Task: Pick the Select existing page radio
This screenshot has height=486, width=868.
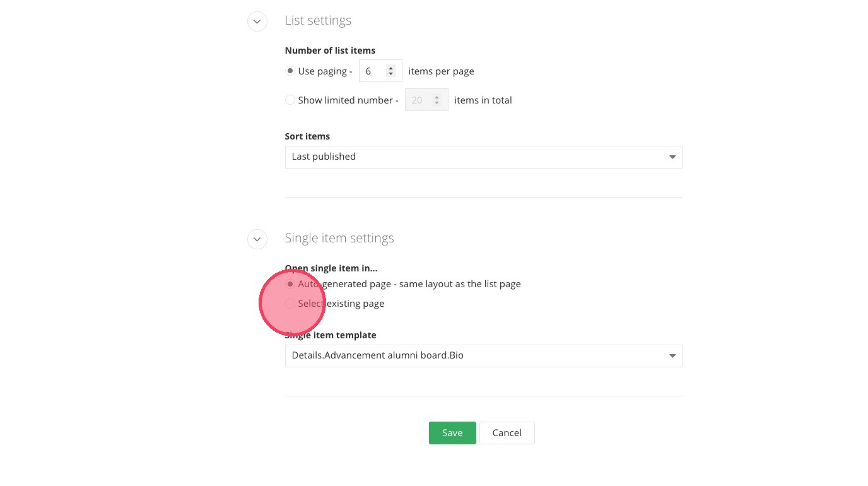Action: (x=290, y=304)
